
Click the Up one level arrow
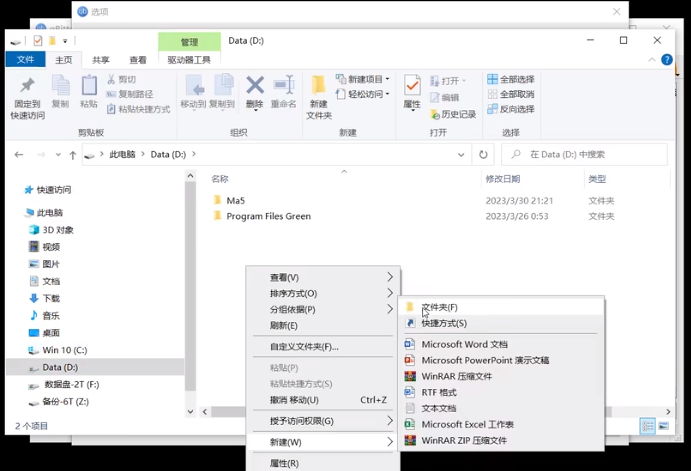click(73, 155)
